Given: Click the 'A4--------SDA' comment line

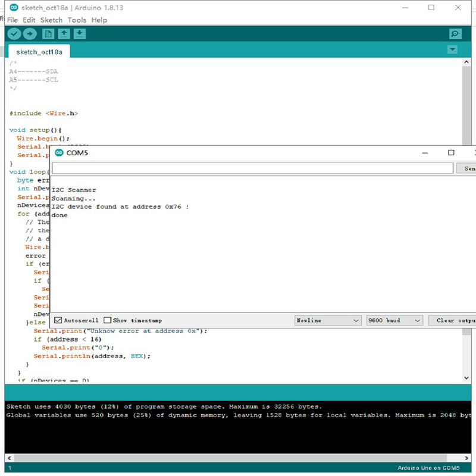Looking at the screenshot, I should click(33, 71).
